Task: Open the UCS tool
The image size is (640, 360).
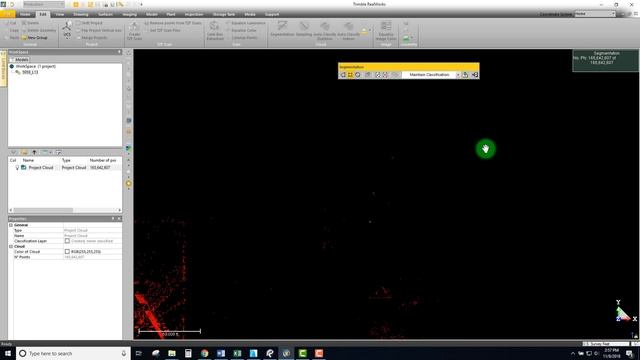Action: [67, 30]
